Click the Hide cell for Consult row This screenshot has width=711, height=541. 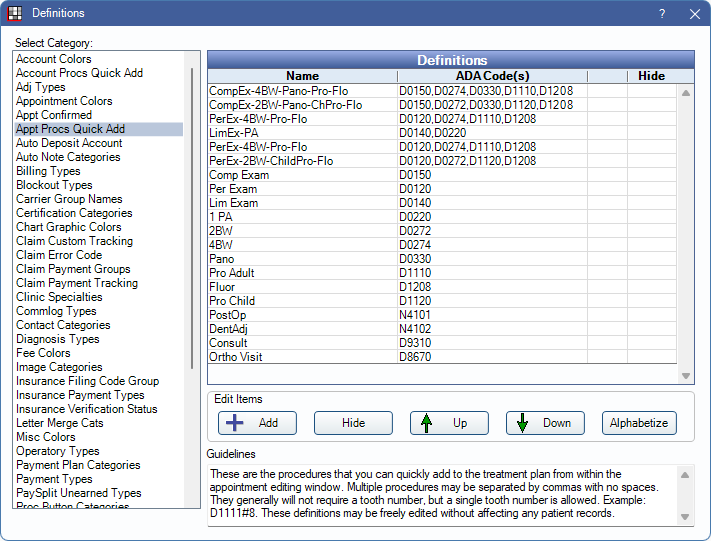[x=651, y=343]
